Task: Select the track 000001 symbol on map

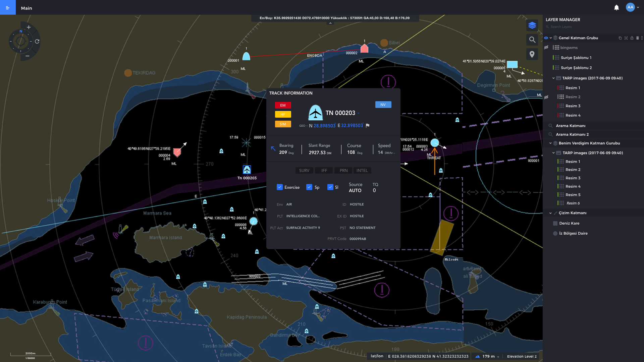Action: (246, 56)
